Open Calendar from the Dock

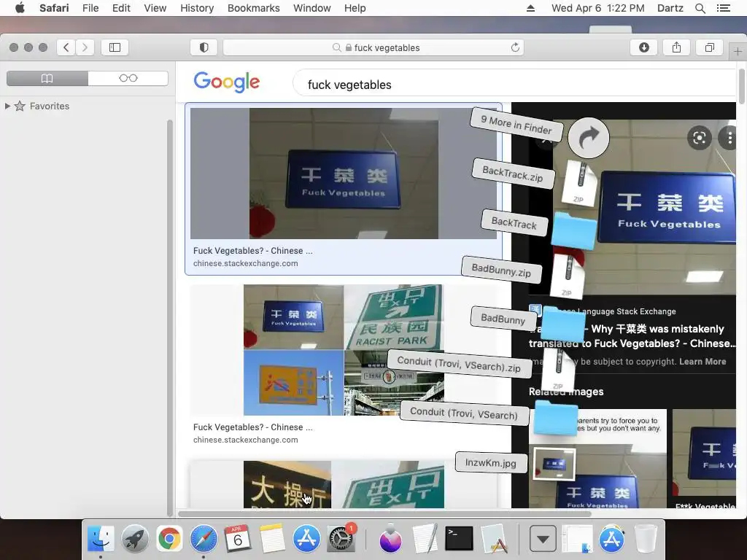(237, 539)
